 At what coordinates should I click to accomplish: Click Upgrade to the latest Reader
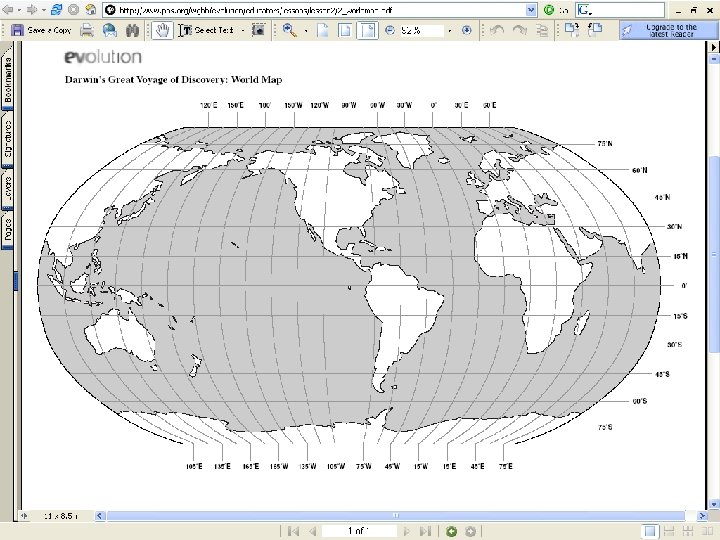click(668, 30)
